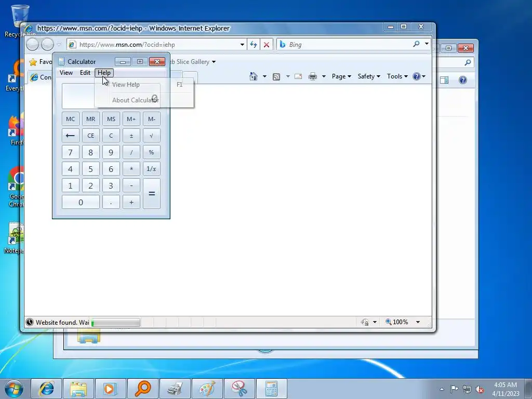Click the MR memory recall button
532x399 pixels.
click(x=90, y=119)
